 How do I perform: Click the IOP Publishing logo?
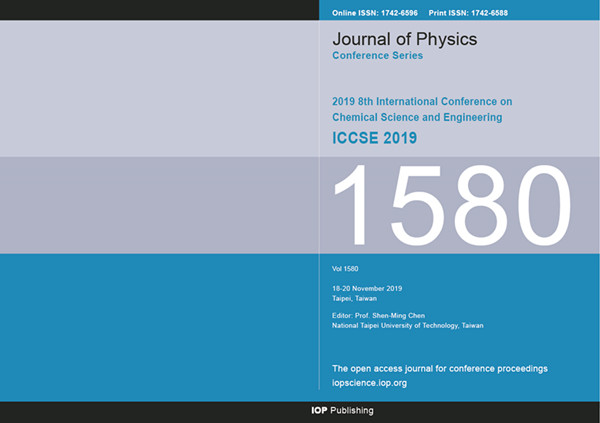(x=342, y=410)
